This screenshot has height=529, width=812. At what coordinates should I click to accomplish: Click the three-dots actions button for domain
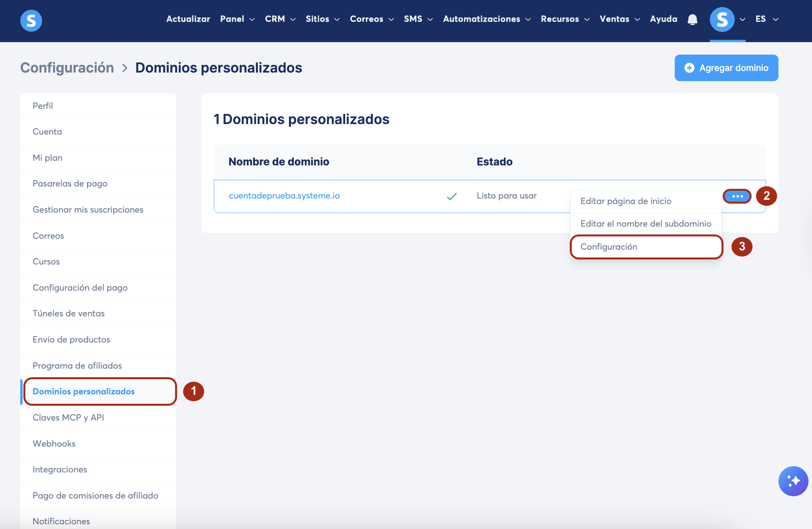tap(737, 196)
